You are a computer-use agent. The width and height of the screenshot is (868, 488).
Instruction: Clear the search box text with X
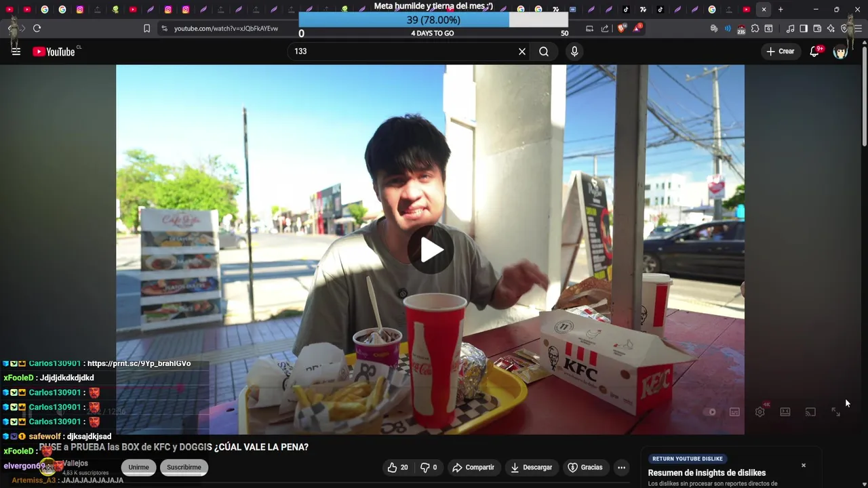point(522,52)
